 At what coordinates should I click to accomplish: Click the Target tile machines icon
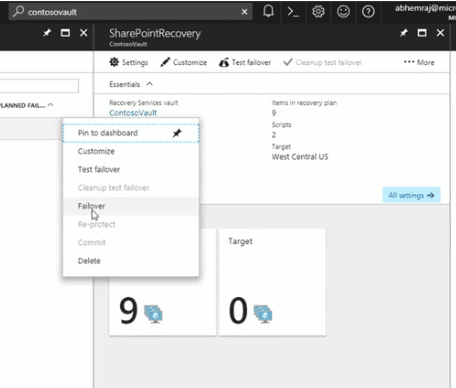click(263, 314)
